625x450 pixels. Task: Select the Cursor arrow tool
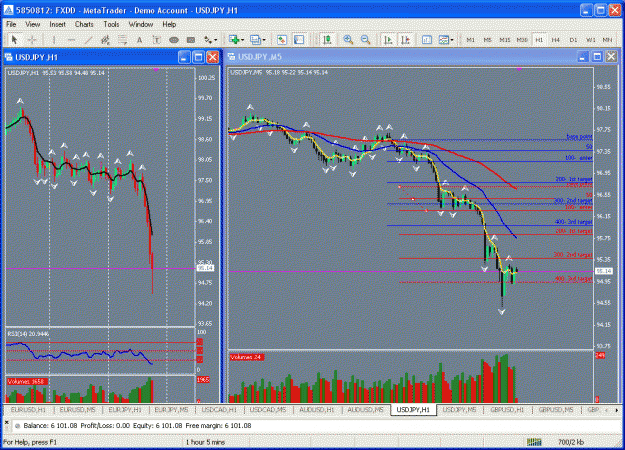[x=15, y=39]
